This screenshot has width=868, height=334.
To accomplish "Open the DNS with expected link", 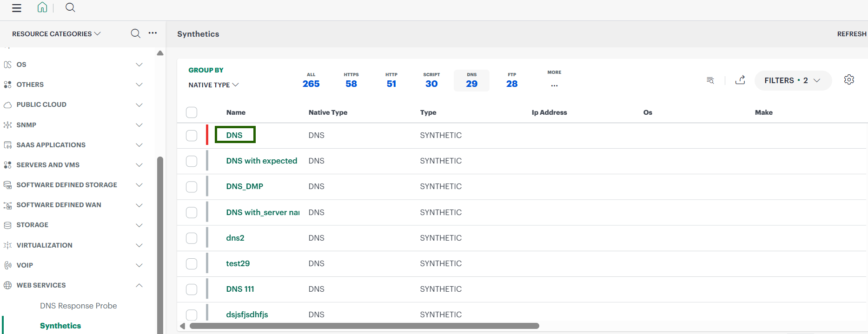I will (x=262, y=161).
